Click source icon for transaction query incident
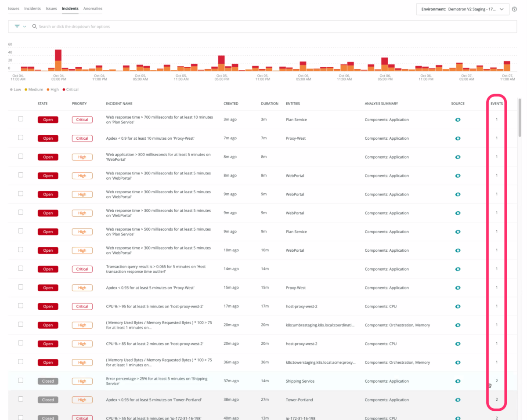The width and height of the screenshot is (527, 420). (x=458, y=269)
